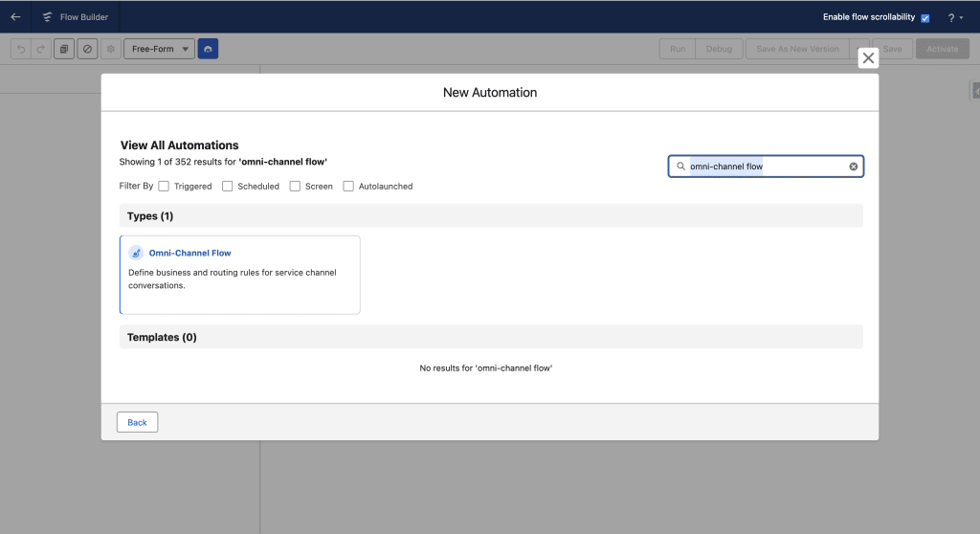980x534 pixels.
Task: Click the Flow Builder logo icon
Action: coord(48,16)
